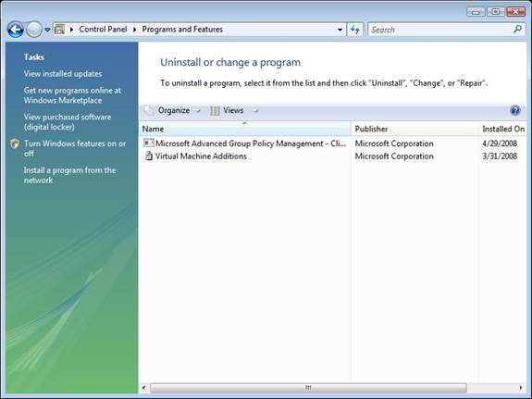Click inside the Search input field

coord(440,30)
